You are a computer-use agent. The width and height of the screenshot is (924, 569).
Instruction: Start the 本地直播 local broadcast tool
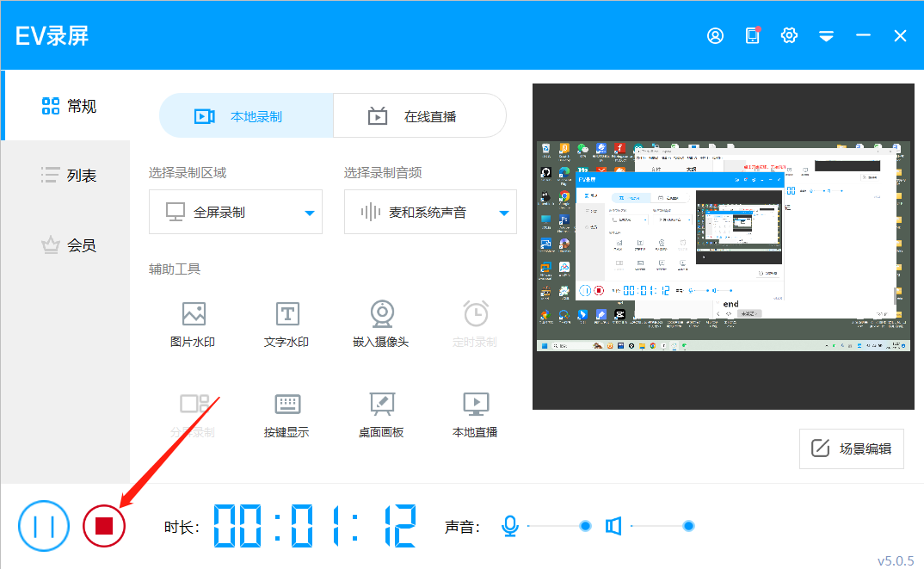point(475,415)
